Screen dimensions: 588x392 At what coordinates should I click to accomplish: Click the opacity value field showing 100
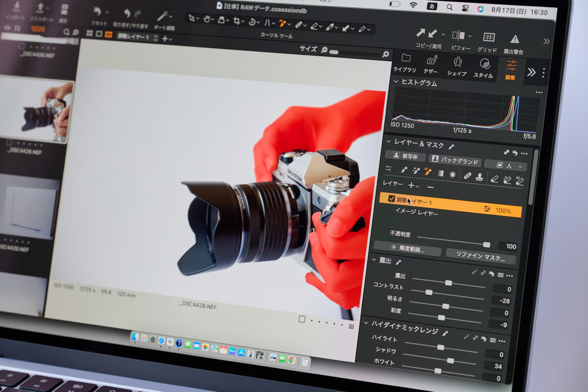(x=508, y=246)
